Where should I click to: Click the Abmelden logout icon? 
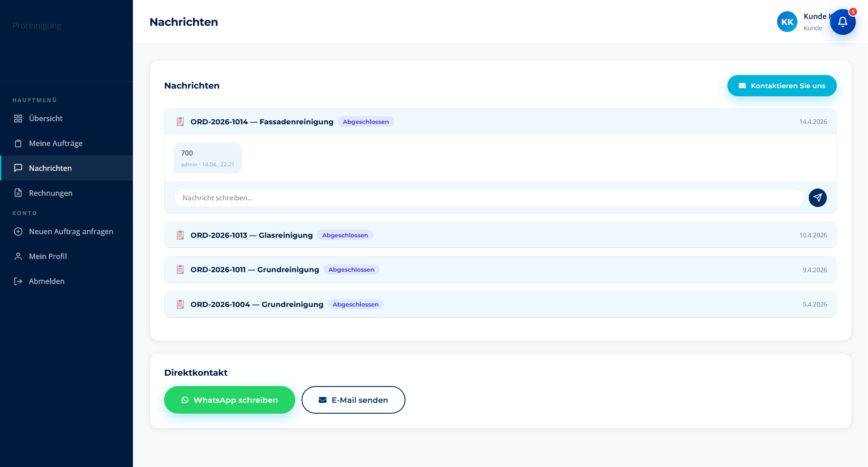pos(18,281)
